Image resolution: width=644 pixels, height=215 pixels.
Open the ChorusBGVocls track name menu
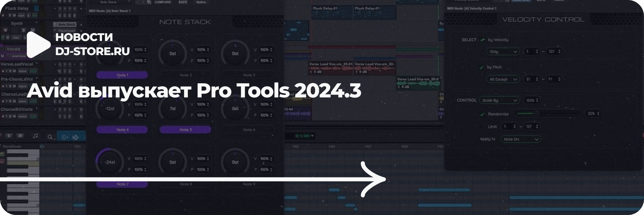click(37, 109)
